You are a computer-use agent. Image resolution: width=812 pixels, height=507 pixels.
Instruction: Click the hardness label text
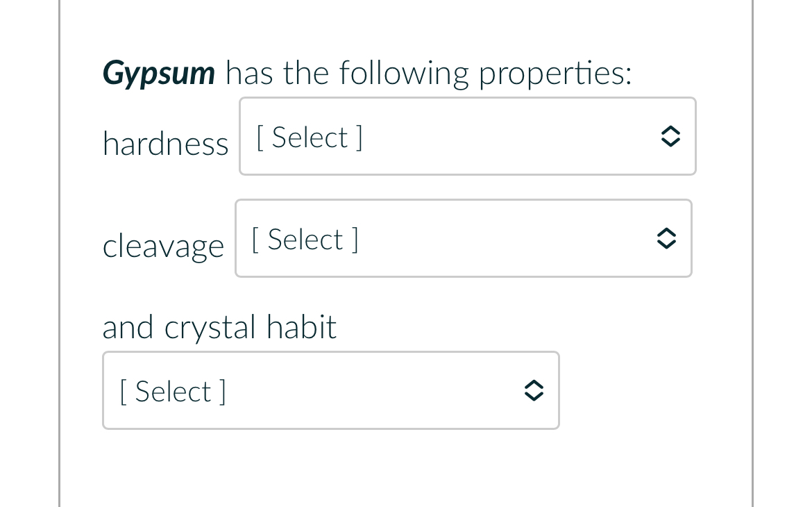[166, 144]
